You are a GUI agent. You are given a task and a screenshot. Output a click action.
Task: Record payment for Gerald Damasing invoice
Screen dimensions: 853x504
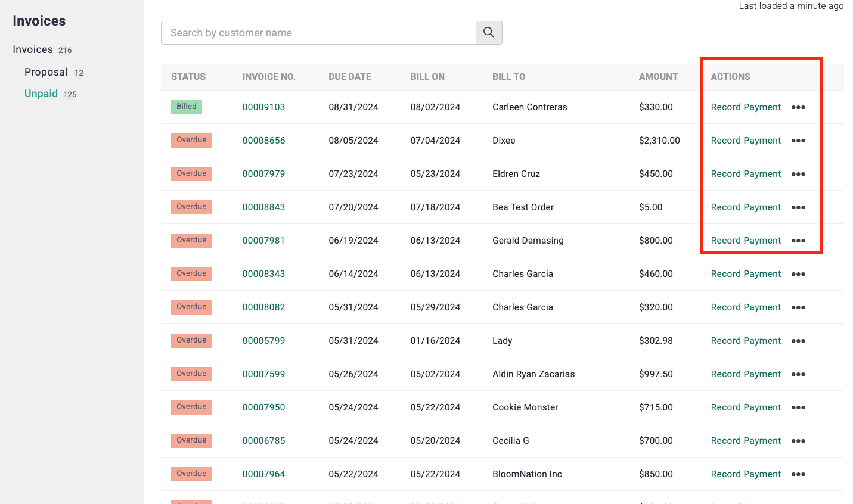tap(746, 241)
